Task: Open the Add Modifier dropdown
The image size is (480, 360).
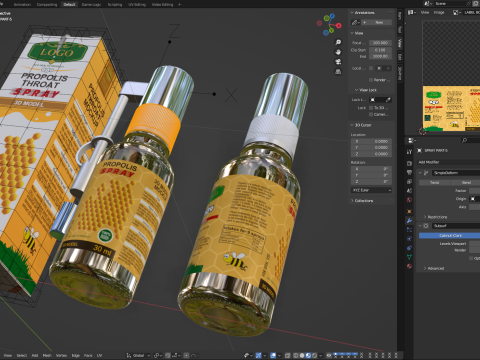Action: click(x=449, y=162)
